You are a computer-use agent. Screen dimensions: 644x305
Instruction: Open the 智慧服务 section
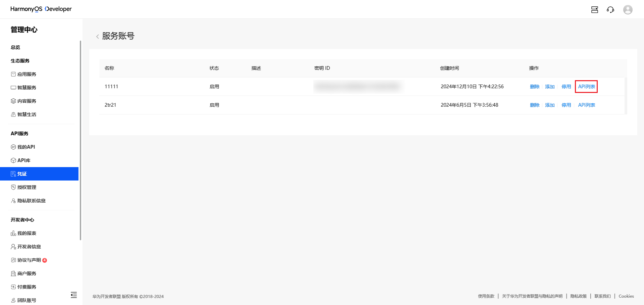tap(27, 87)
